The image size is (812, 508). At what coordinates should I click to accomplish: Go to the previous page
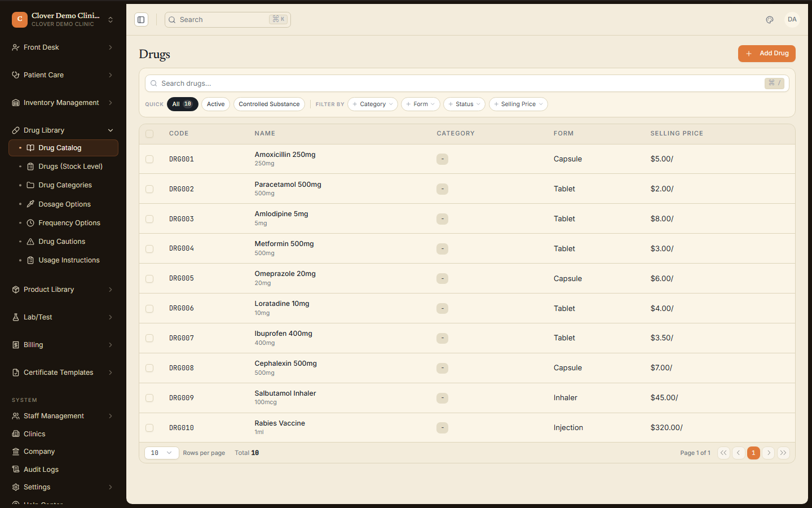[x=738, y=453]
